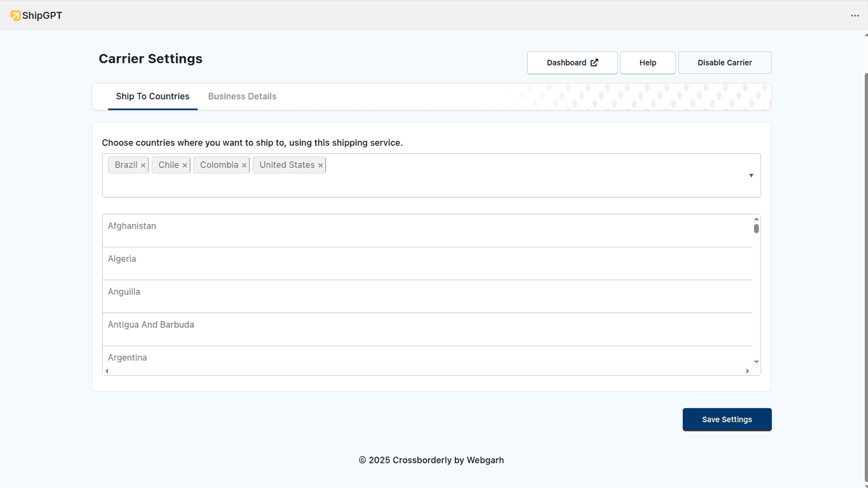868x488 pixels.
Task: Click inside the selected countries input field
Action: [x=431, y=176]
